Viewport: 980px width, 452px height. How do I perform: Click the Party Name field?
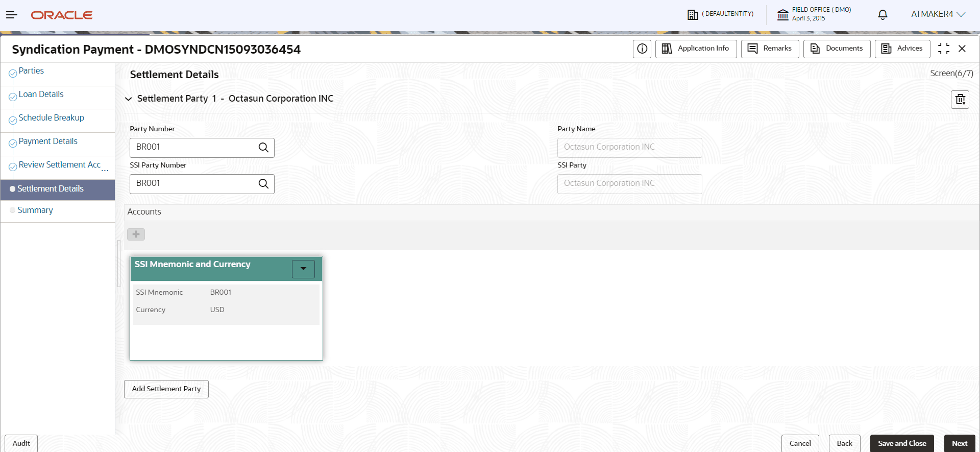pos(629,148)
